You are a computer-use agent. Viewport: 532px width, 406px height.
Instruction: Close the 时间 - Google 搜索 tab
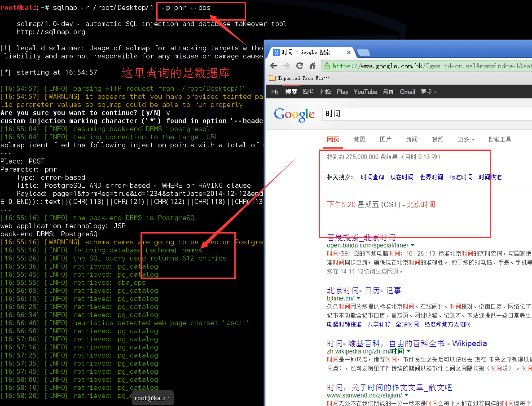pyautogui.click(x=348, y=52)
